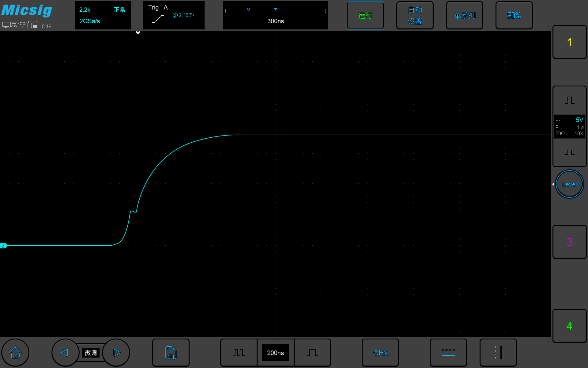
Task: Open the vertical cursor button
Action: click(498, 353)
